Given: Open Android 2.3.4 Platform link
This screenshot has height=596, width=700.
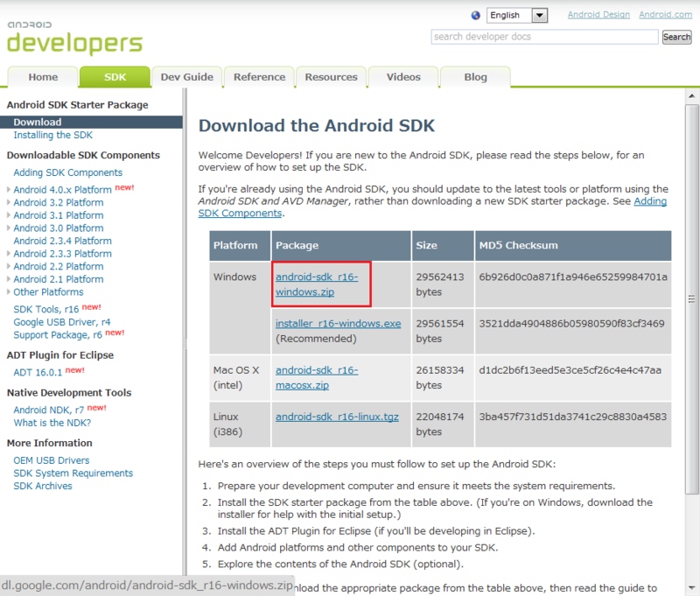Looking at the screenshot, I should (62, 241).
